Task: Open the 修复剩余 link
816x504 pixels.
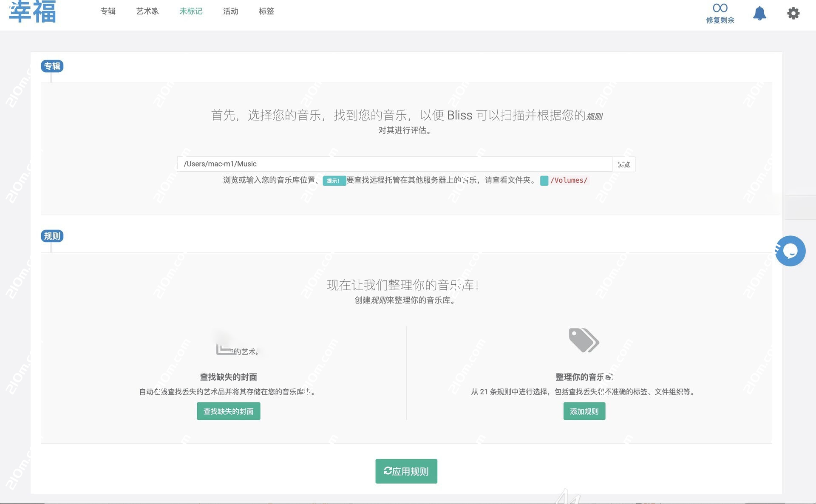Action: (720, 20)
